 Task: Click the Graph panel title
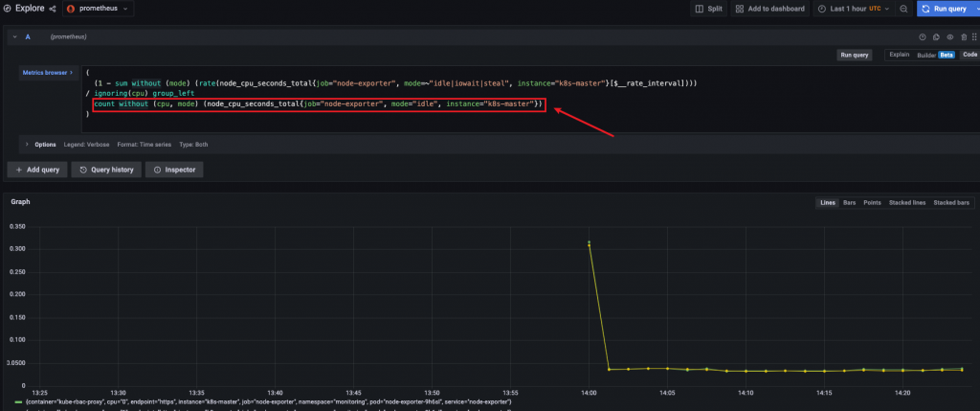click(21, 202)
